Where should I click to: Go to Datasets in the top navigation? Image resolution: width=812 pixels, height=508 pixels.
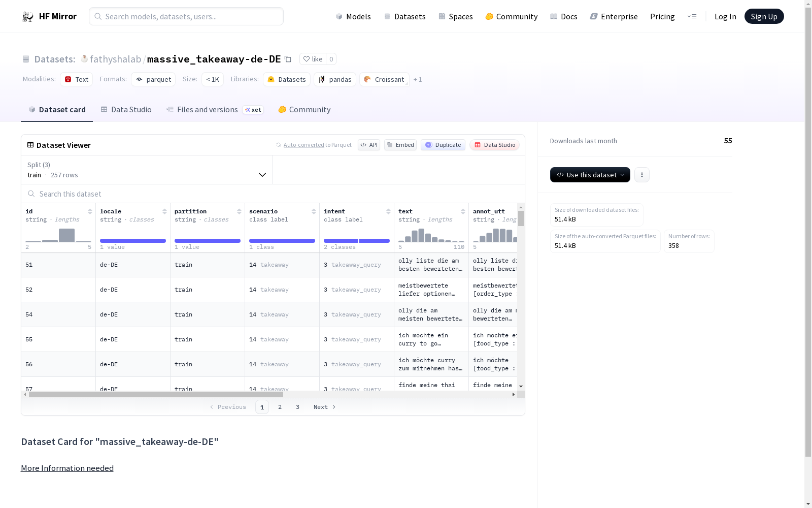404,16
